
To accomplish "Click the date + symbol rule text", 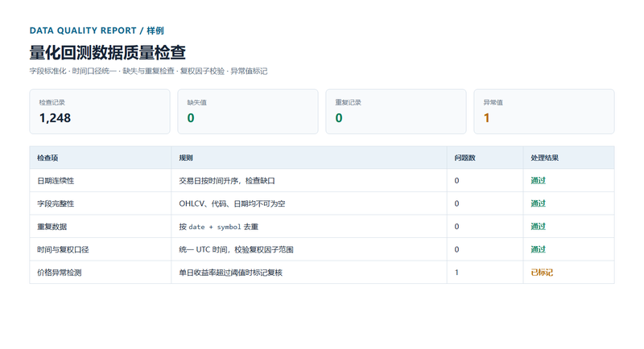I will (214, 227).
